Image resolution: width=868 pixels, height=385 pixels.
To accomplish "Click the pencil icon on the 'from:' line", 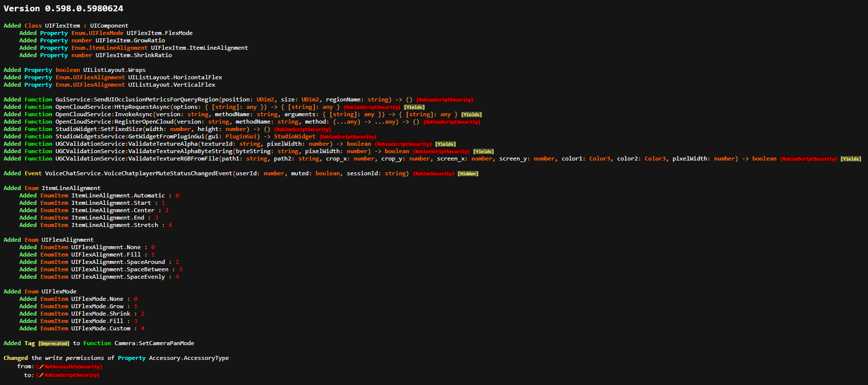I will (41, 367).
